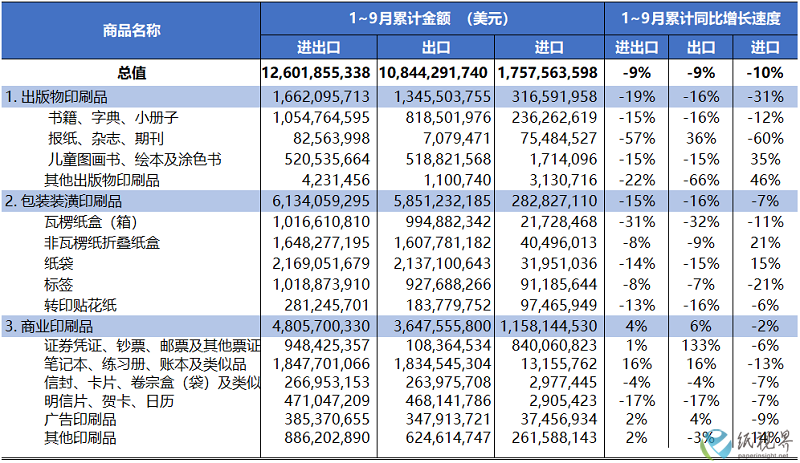This screenshot has width=800, height=463.
Task: Click value 1,054,764,595
Action: 321,118
